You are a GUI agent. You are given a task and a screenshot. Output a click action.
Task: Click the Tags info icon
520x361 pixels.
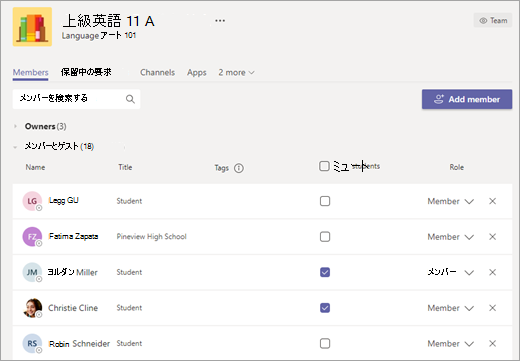pos(239,168)
